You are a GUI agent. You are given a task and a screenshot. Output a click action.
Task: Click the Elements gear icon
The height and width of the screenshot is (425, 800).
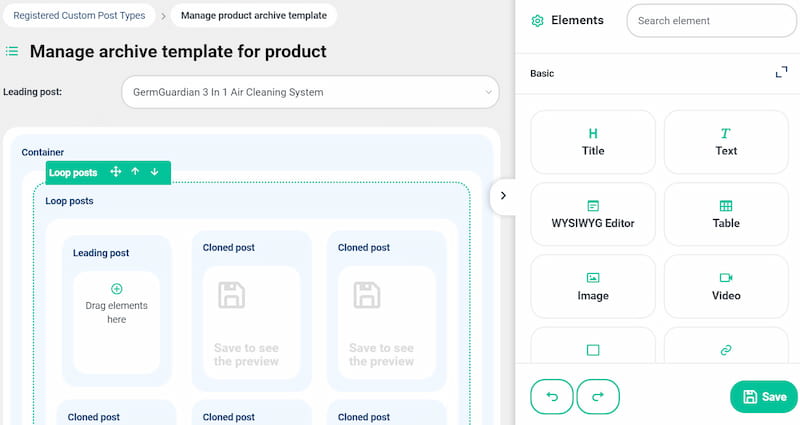point(537,20)
